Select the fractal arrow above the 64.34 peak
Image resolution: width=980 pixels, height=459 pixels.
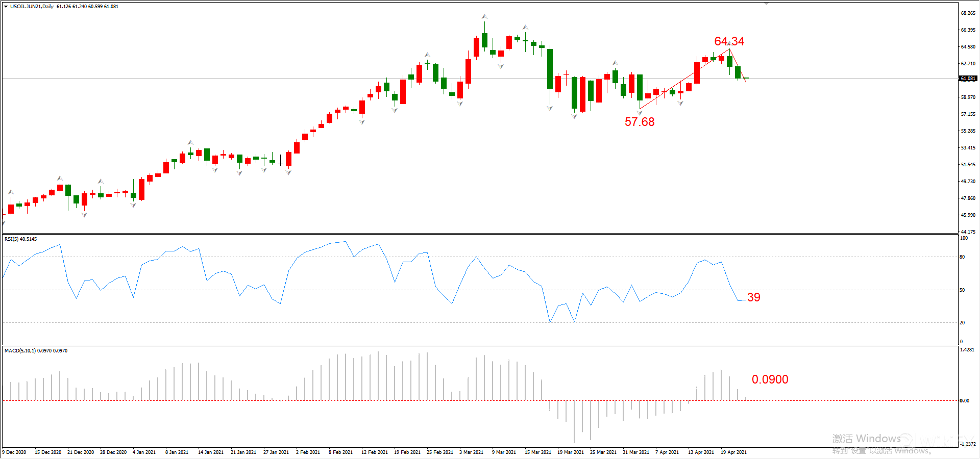pyautogui.click(x=729, y=45)
